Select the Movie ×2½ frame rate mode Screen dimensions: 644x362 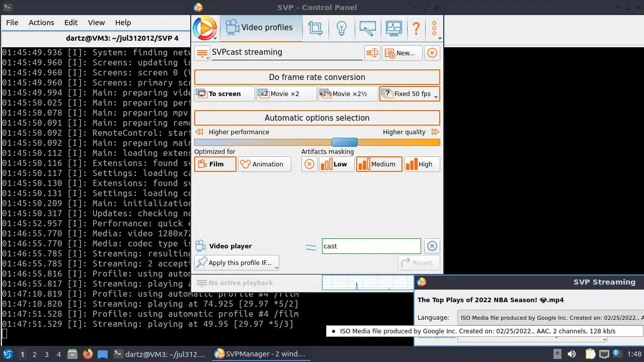pos(348,94)
